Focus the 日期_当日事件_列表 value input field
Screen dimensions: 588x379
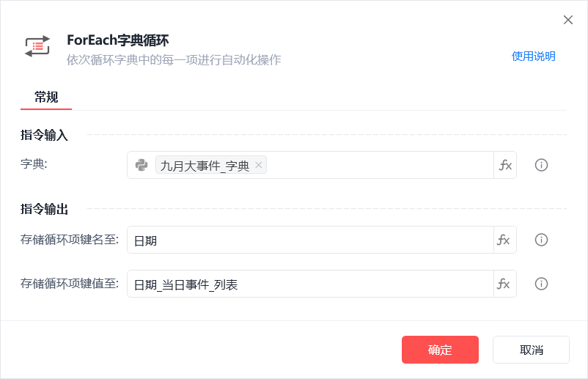(x=310, y=284)
